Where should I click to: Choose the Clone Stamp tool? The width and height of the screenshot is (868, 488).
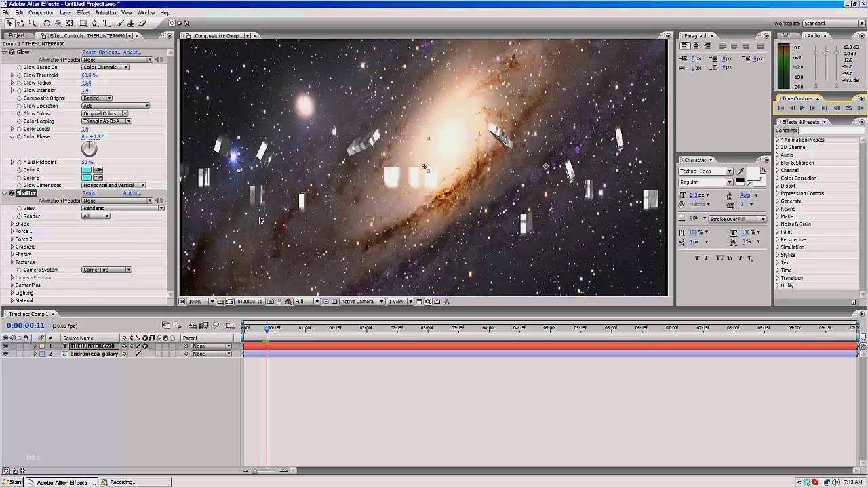tap(130, 23)
